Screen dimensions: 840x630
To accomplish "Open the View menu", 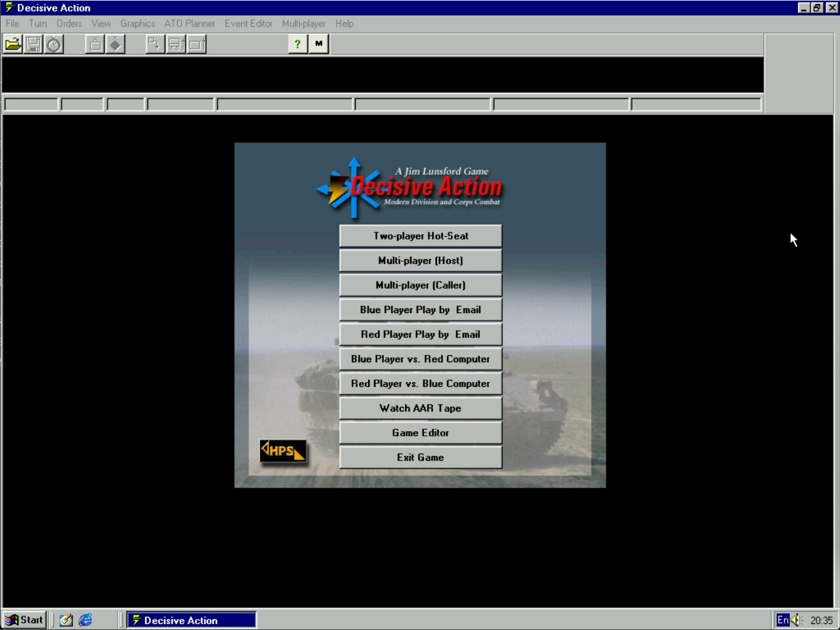I will (101, 24).
